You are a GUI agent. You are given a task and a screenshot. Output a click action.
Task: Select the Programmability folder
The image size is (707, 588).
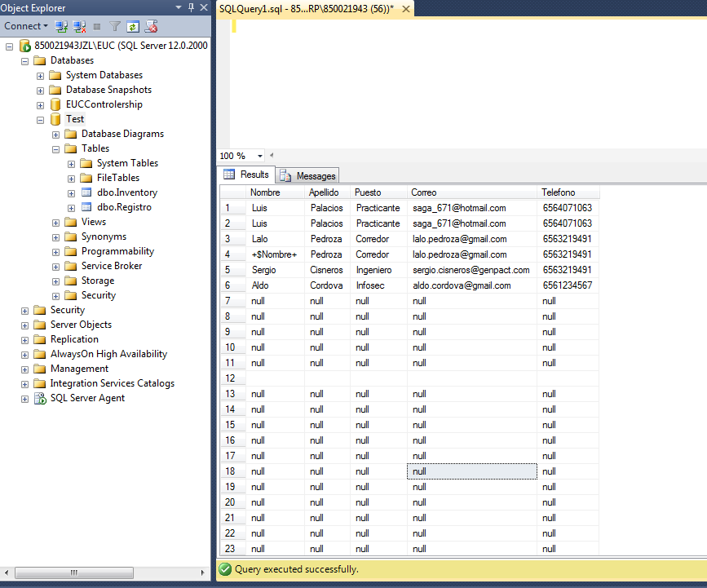tap(117, 251)
